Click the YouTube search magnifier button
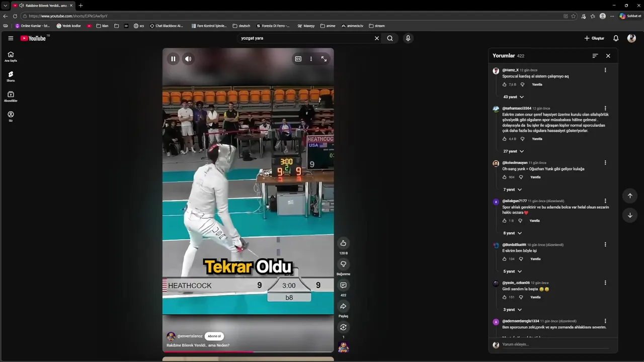This screenshot has width=644, height=362. pyautogui.click(x=390, y=38)
